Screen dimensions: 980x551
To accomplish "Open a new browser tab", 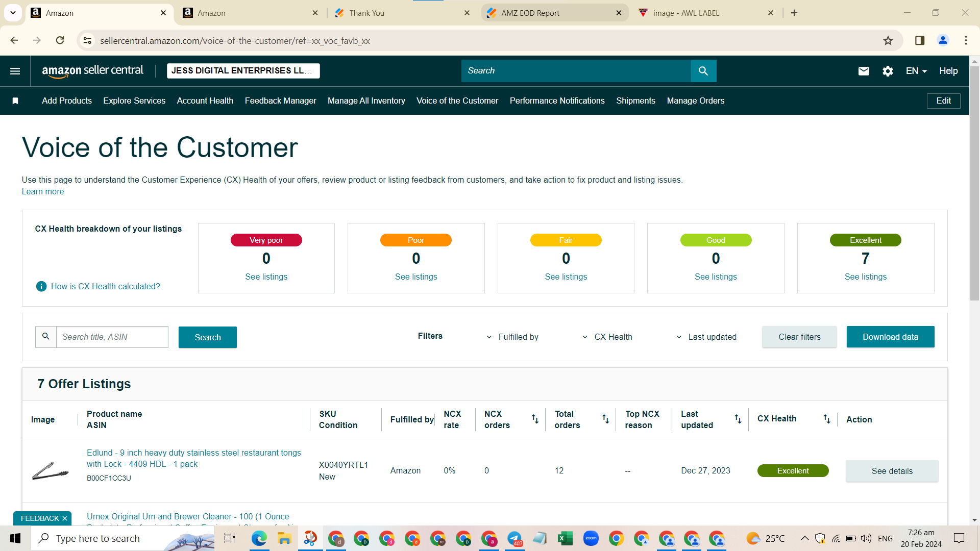I will pyautogui.click(x=794, y=13).
